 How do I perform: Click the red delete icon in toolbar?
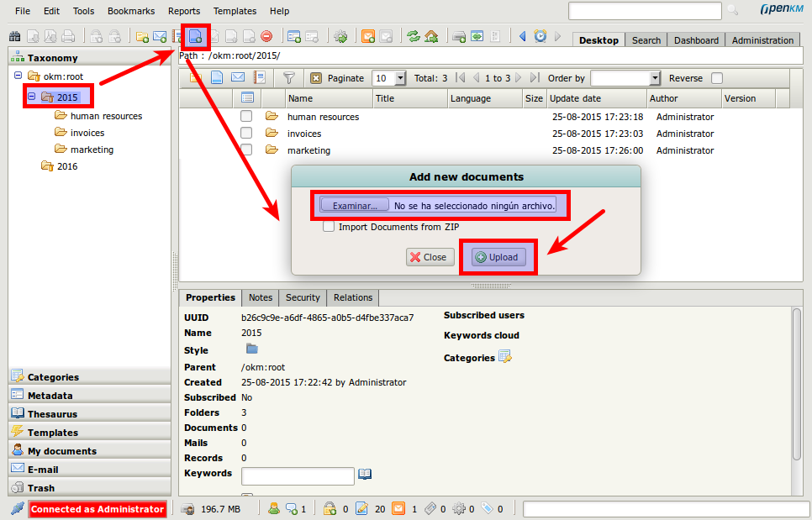pyautogui.click(x=266, y=36)
